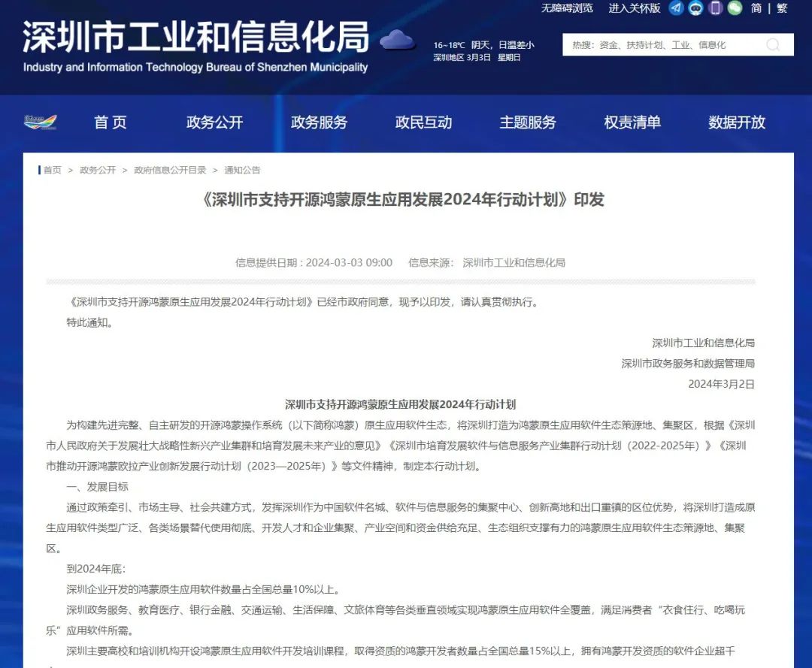Click the 一、发展目标 section heading
Viewport: 812px width, 668px height.
97,487
